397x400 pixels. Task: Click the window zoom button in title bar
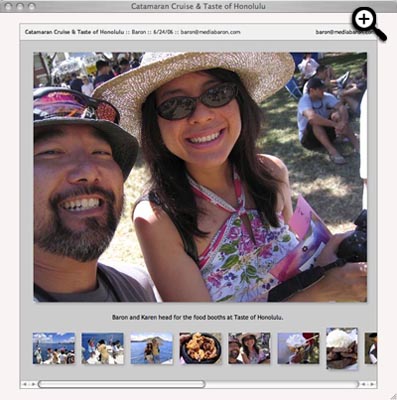tap(31, 6)
